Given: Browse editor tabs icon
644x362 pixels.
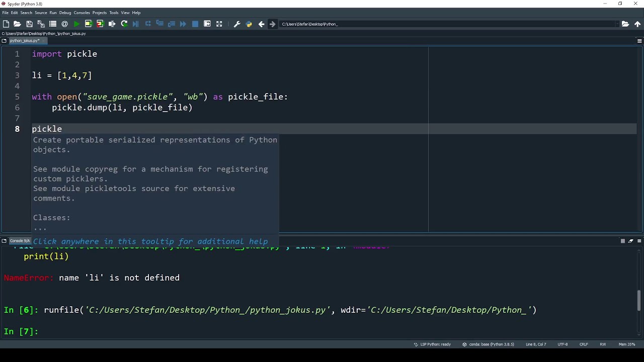Looking at the screenshot, I should coord(4,41).
